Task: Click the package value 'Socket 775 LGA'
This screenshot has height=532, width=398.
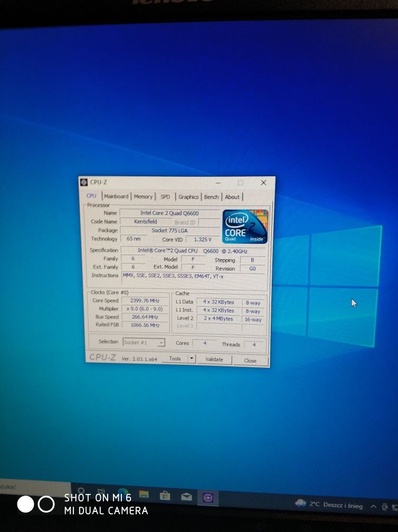Action: (x=169, y=230)
